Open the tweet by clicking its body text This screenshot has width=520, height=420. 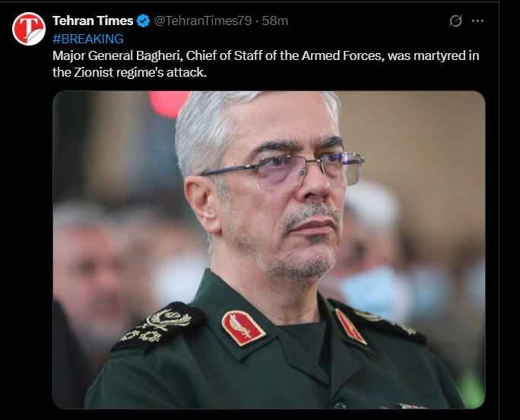[265, 64]
